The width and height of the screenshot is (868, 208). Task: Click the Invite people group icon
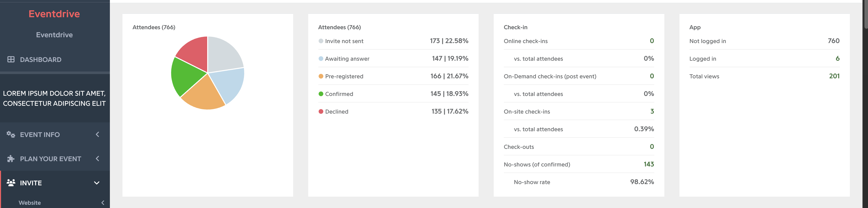(x=11, y=183)
